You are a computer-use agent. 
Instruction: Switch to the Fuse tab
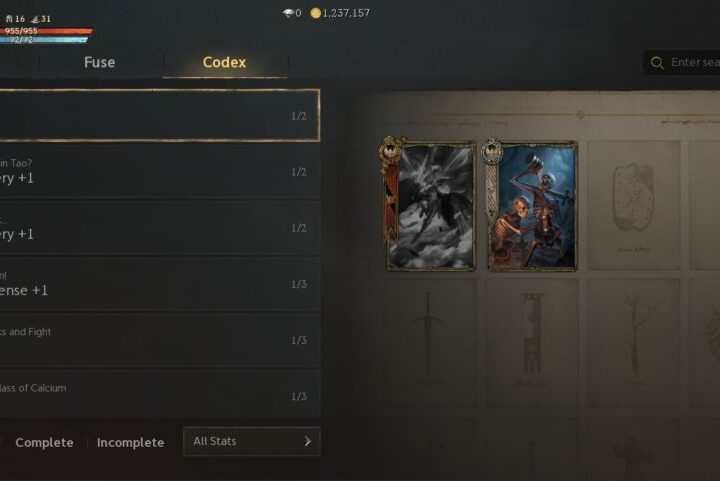coord(100,62)
